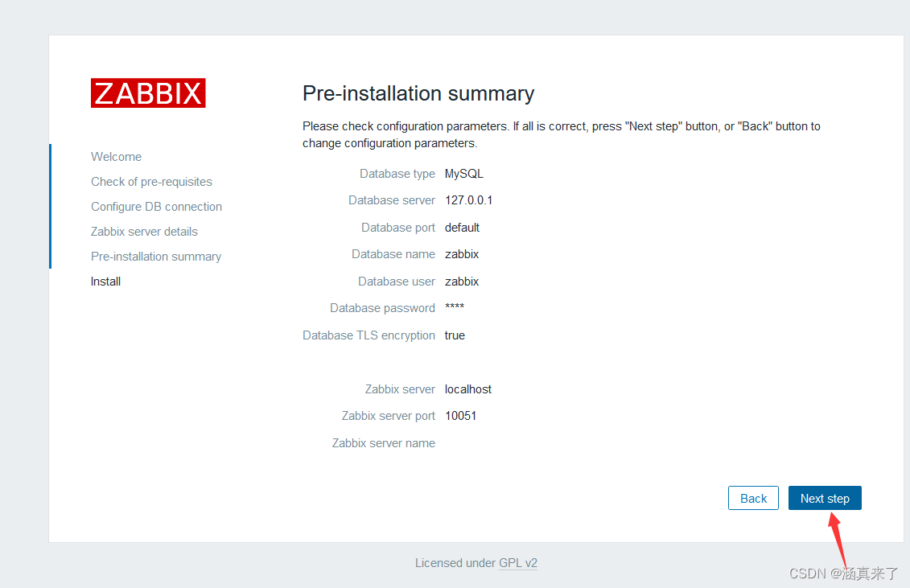910x588 pixels.
Task: Click the Pre-installation summary page heading
Action: [418, 93]
